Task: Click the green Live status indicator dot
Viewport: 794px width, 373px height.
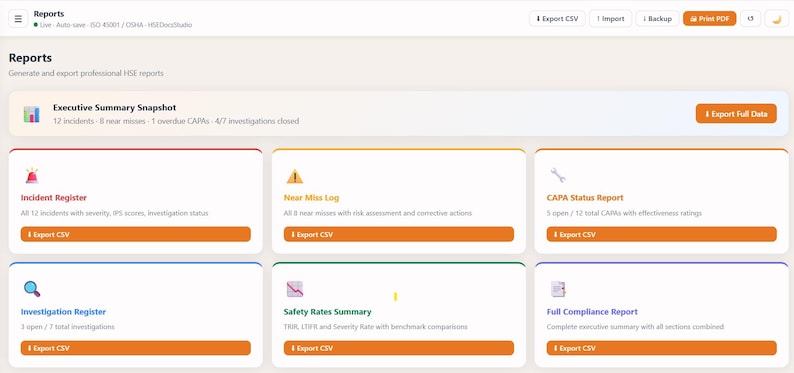Action: click(x=35, y=25)
